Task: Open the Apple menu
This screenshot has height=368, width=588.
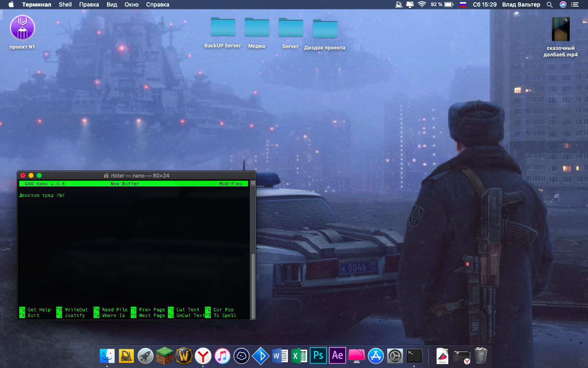Action: [11, 4]
